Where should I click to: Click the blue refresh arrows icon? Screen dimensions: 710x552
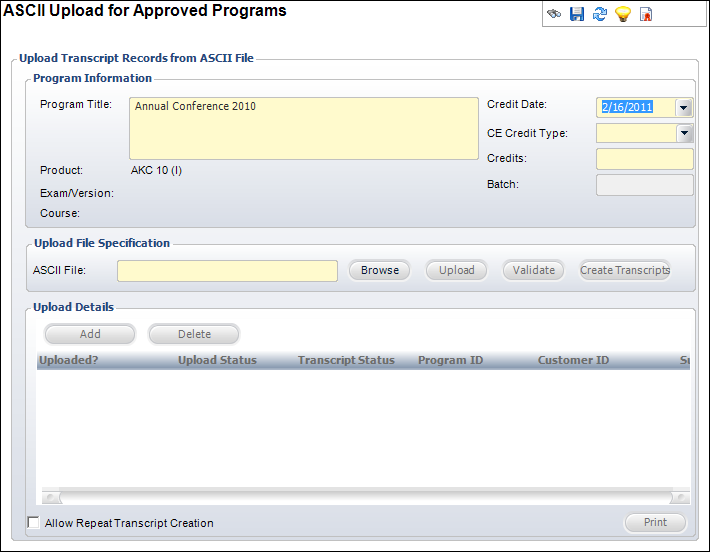click(599, 15)
